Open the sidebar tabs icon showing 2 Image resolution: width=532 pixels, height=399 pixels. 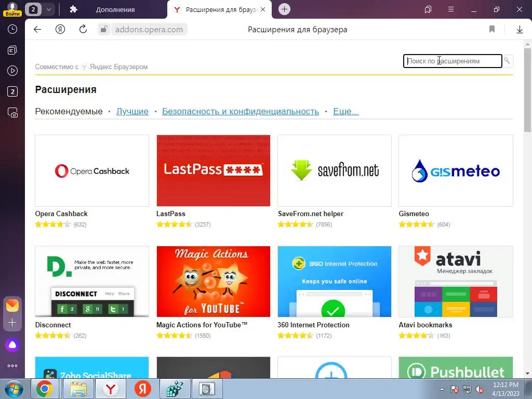pos(12,91)
